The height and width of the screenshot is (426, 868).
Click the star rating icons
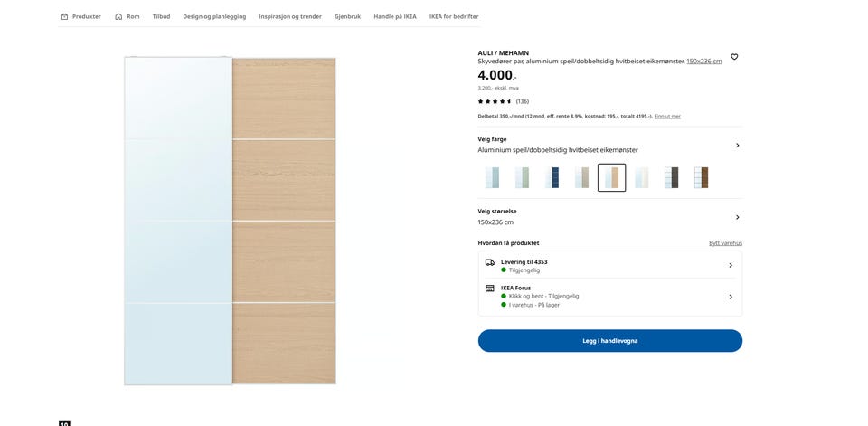[x=495, y=101]
